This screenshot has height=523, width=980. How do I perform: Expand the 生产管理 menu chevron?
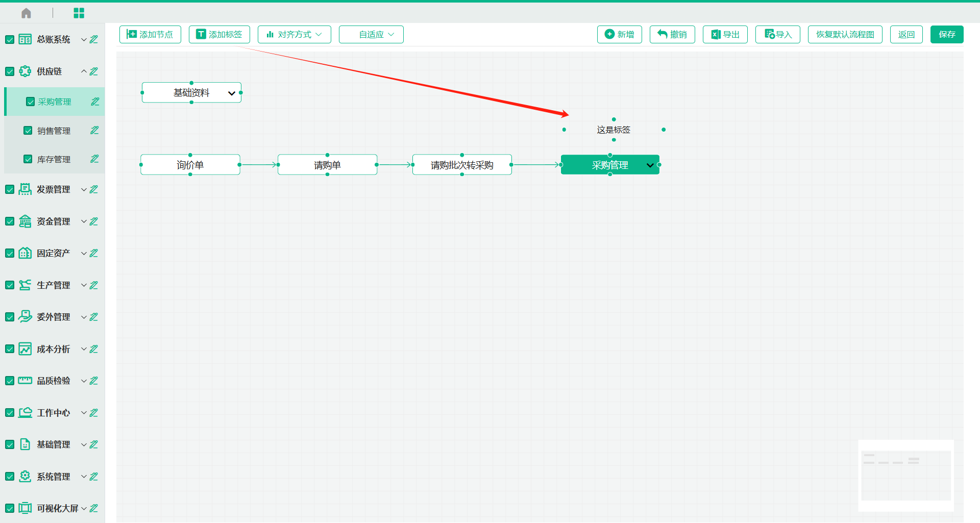coord(84,285)
